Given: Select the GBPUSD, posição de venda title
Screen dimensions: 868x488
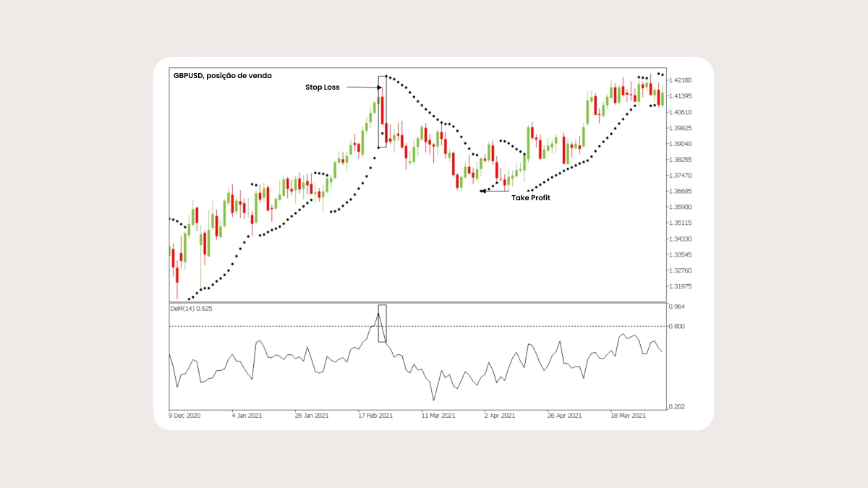Looking at the screenshot, I should [x=223, y=75].
